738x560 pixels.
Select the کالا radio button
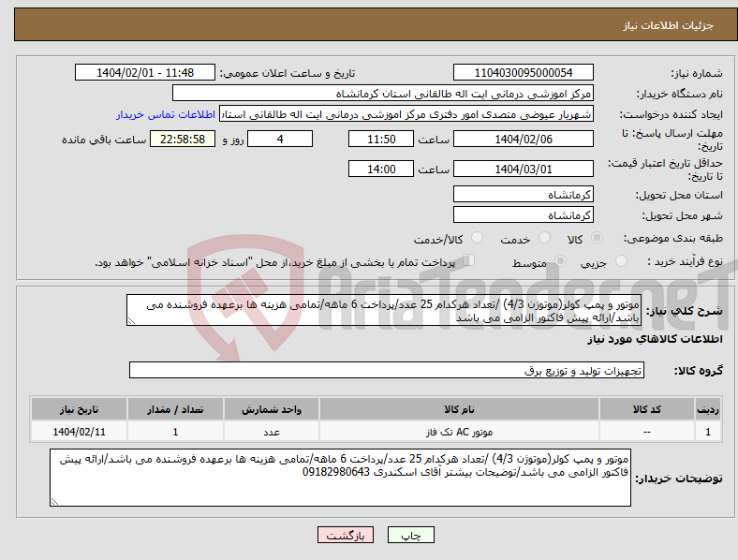(597, 238)
